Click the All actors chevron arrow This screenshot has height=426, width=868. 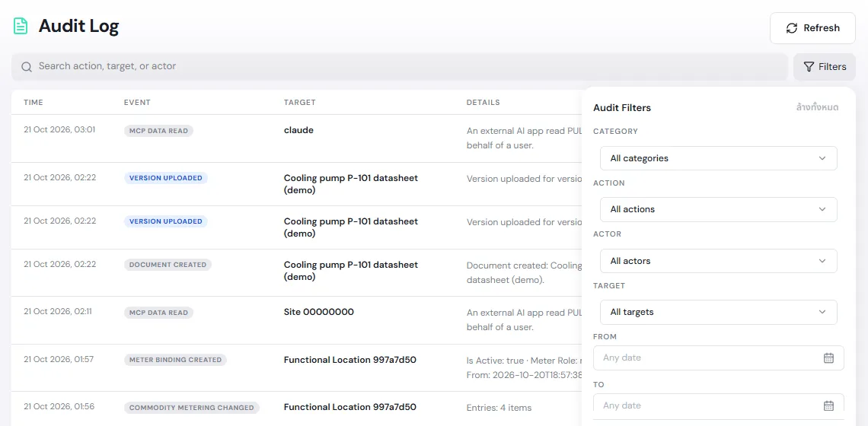[822, 261]
